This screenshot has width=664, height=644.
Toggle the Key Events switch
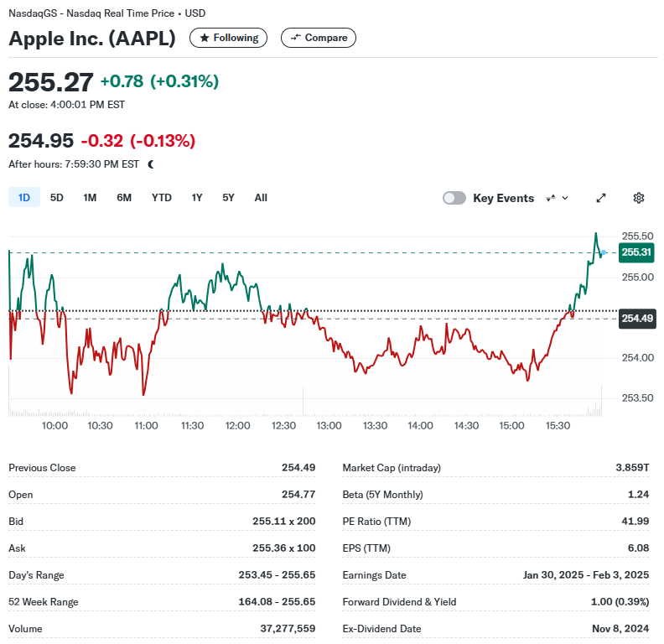(454, 198)
